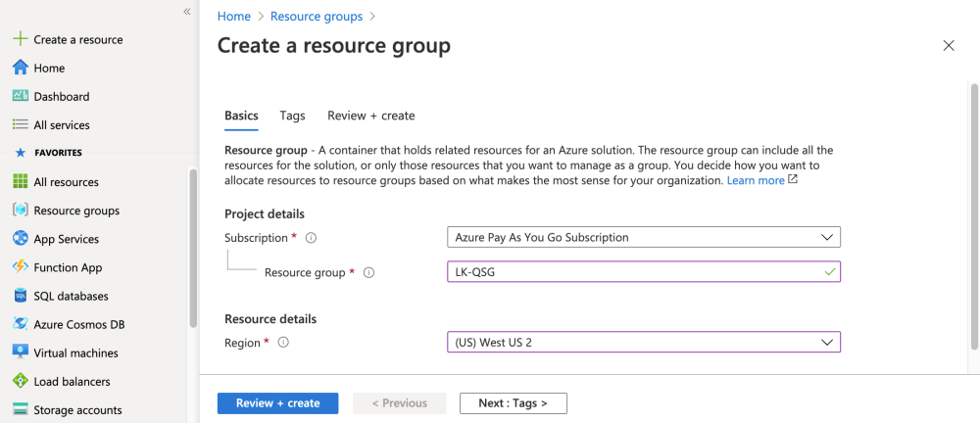Screen dimensions: 980x423
Task: Collapse the left sidebar menu
Action: point(187,12)
